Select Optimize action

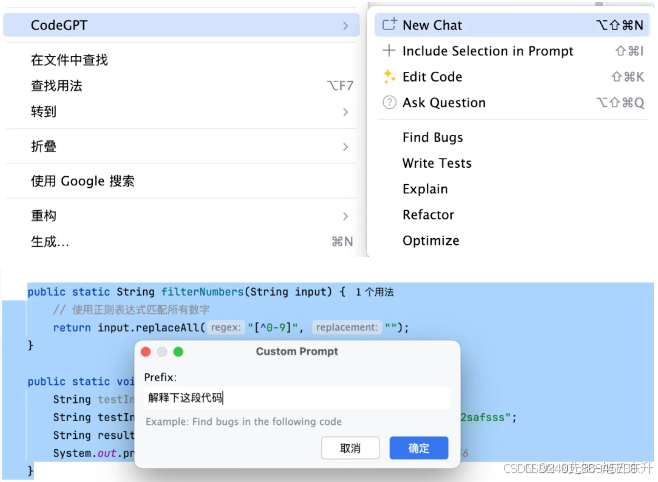tap(512, 241)
